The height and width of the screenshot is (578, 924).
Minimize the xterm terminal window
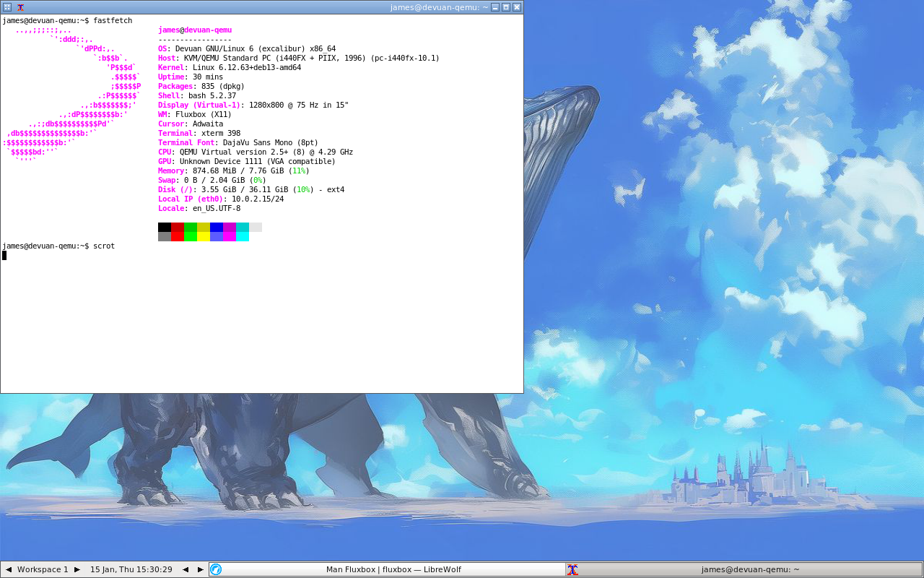tap(495, 7)
